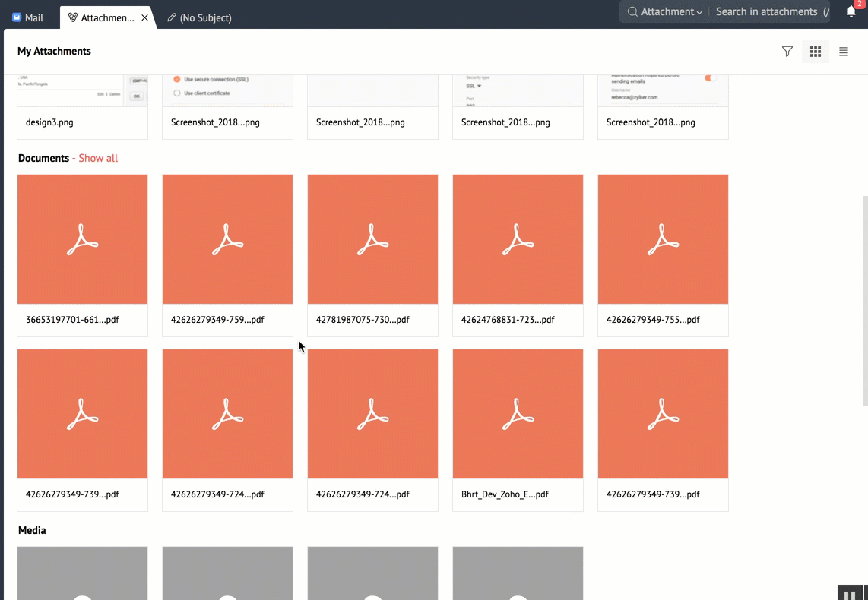Screen dimensions: 868x600
Task: Open the attachment filter icon
Action: click(x=787, y=52)
